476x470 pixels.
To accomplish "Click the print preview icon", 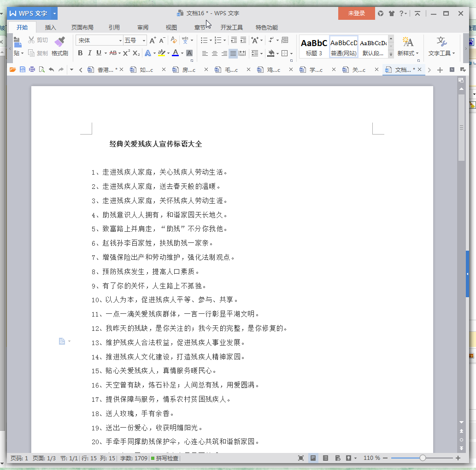I will (41, 70).
